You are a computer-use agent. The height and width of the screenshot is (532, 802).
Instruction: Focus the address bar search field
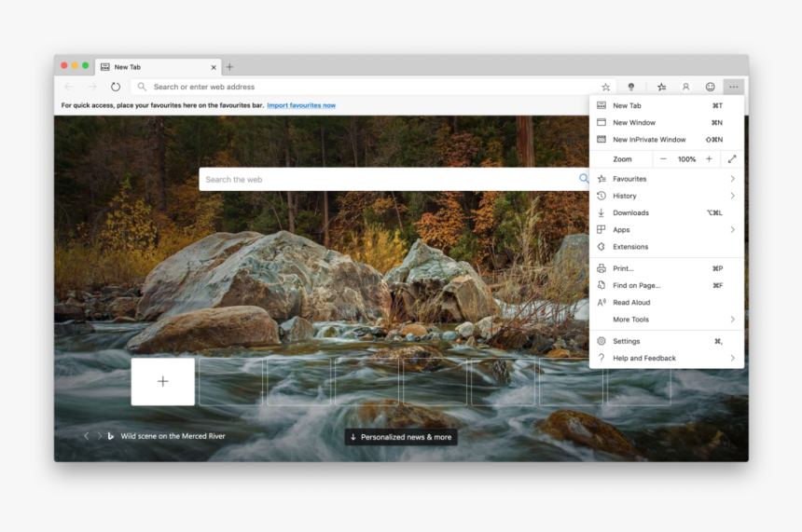373,87
